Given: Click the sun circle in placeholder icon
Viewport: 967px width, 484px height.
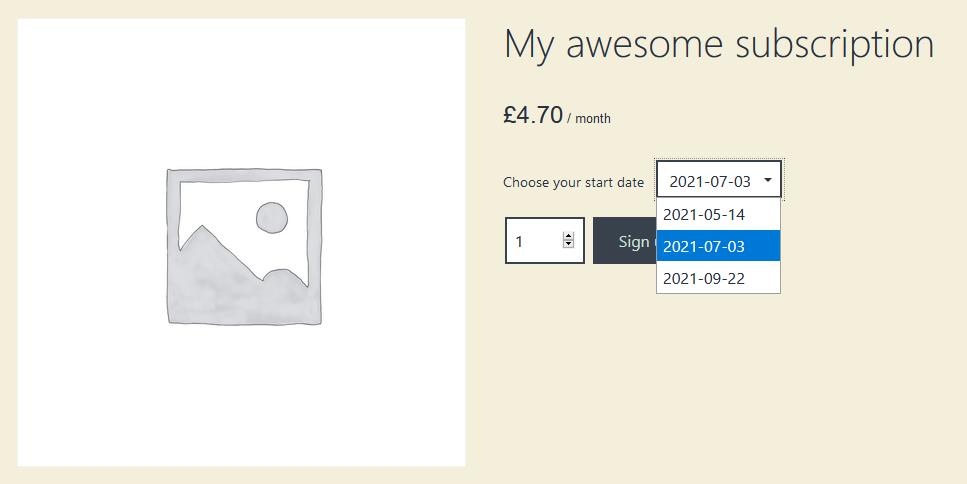Looking at the screenshot, I should [x=272, y=218].
